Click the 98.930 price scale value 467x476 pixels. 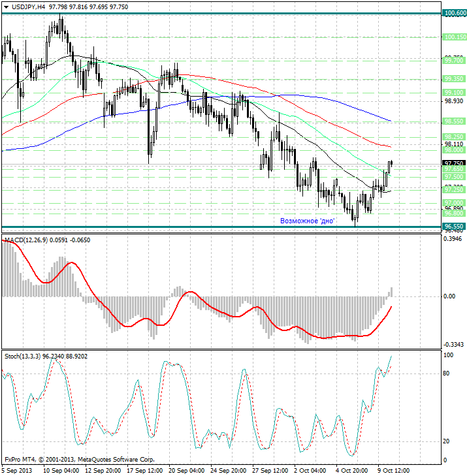pos(454,101)
